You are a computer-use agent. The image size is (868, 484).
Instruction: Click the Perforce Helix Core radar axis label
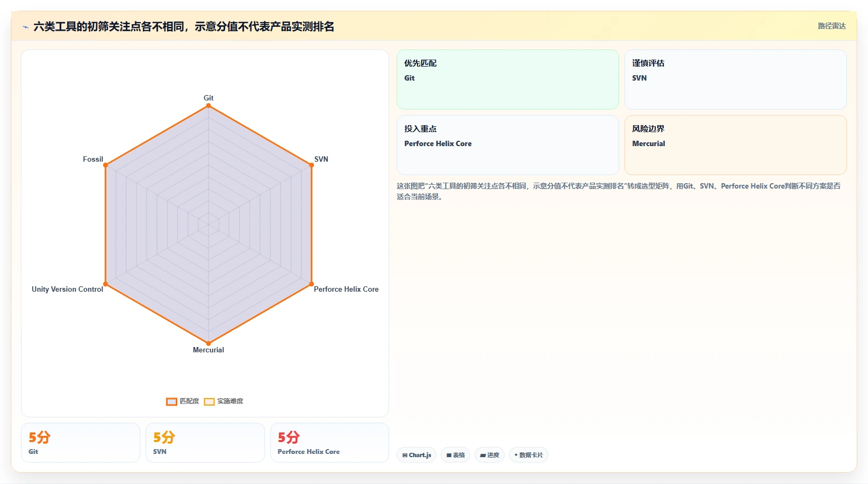(x=346, y=289)
